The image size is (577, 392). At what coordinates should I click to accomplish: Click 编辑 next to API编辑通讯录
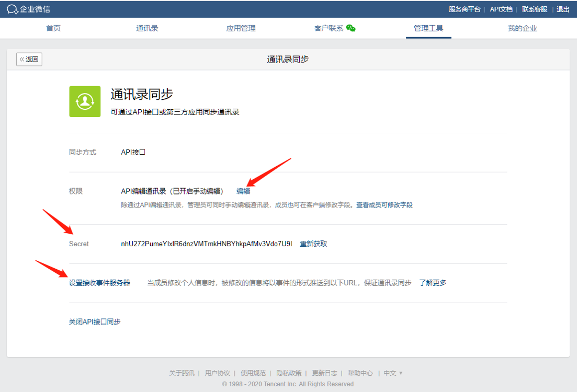[x=243, y=191]
